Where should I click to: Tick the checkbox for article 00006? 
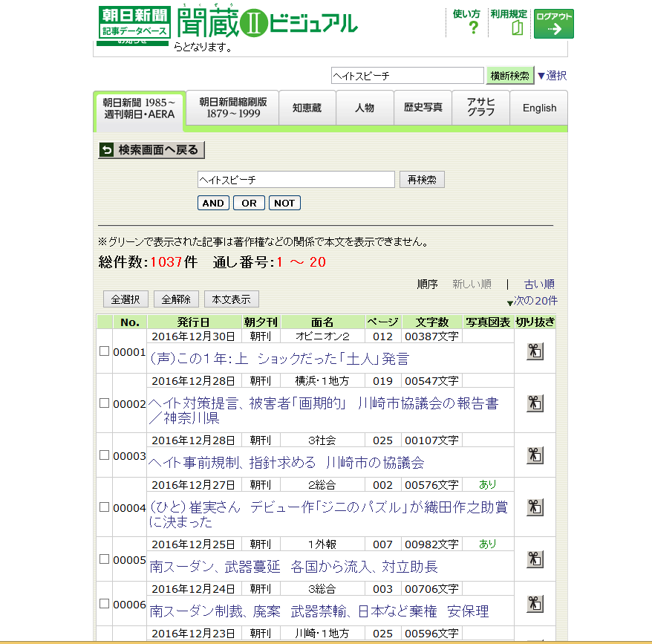[x=105, y=604]
